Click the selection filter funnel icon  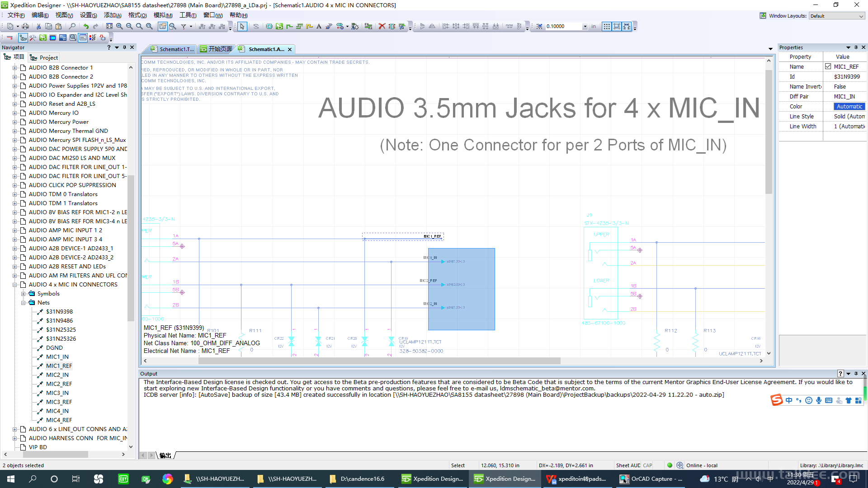click(x=184, y=26)
